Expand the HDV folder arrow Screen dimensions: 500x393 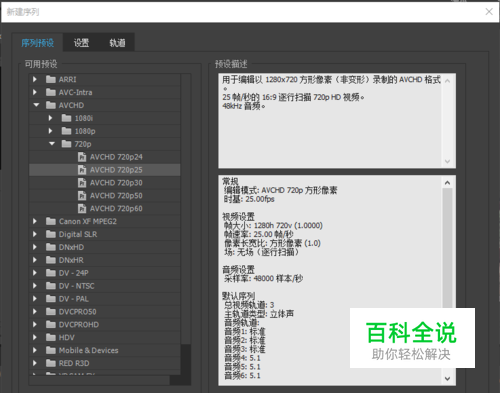pos(35,337)
